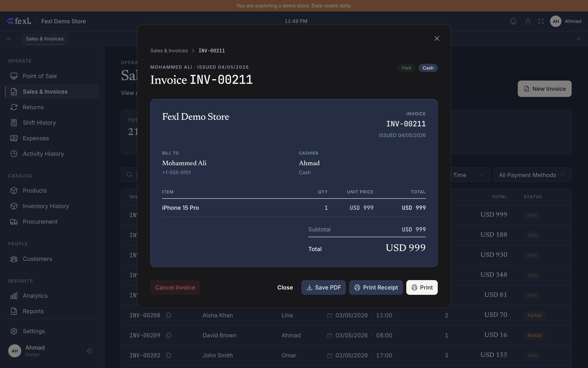Open Point of Sale from sidebar

click(52, 76)
